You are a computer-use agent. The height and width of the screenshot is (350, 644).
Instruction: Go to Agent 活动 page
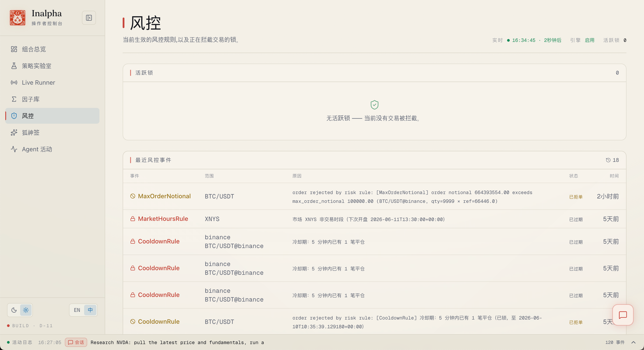pos(52,149)
